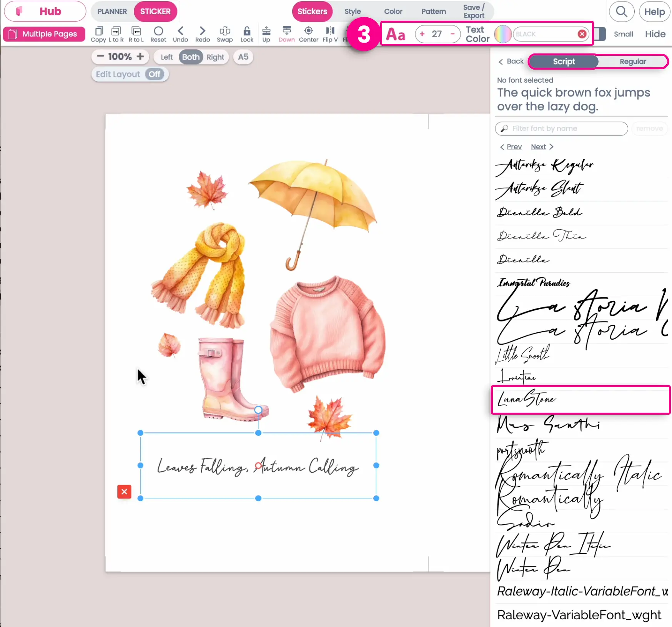Image resolution: width=672 pixels, height=627 pixels.
Task: Click the Multiple Pages button
Action: click(x=44, y=34)
